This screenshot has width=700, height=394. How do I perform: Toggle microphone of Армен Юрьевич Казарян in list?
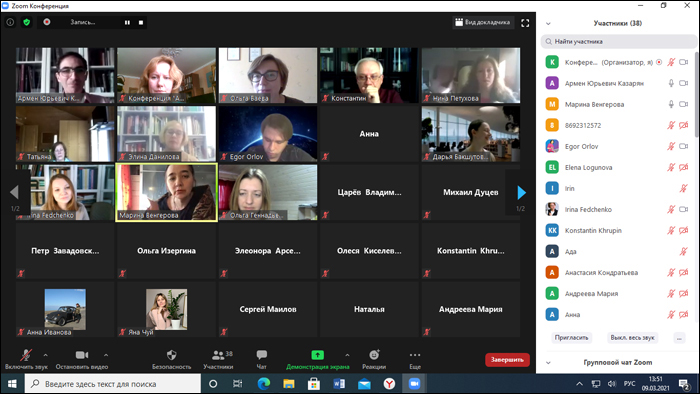(671, 83)
